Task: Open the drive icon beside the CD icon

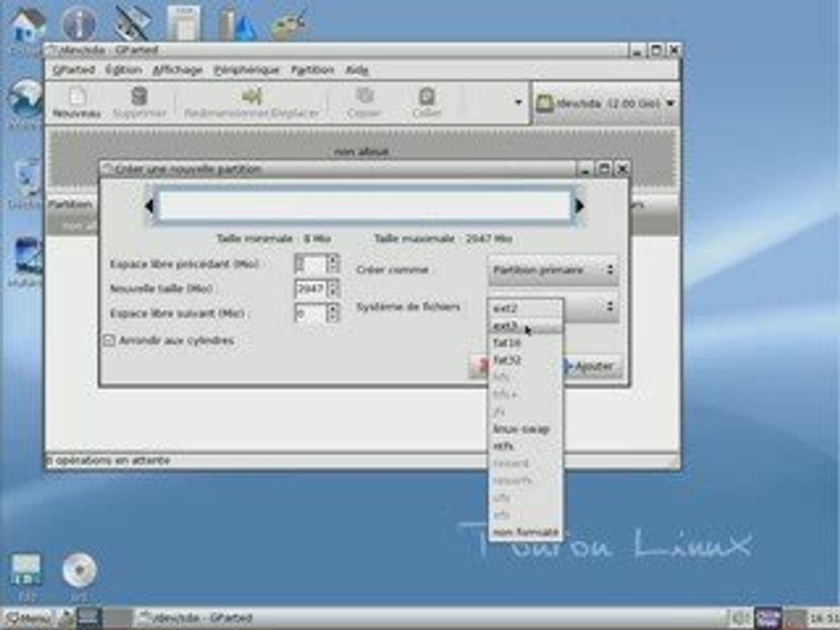Action: point(27,571)
